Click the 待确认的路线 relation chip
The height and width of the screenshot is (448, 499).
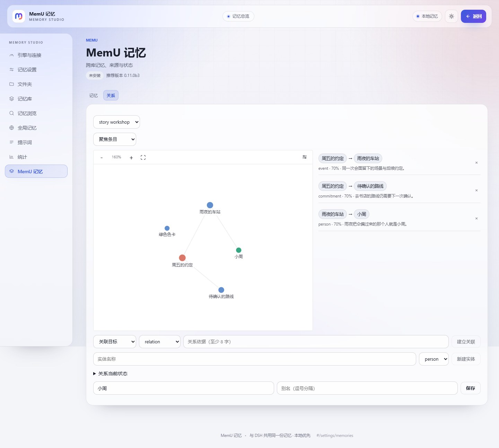pos(370,186)
